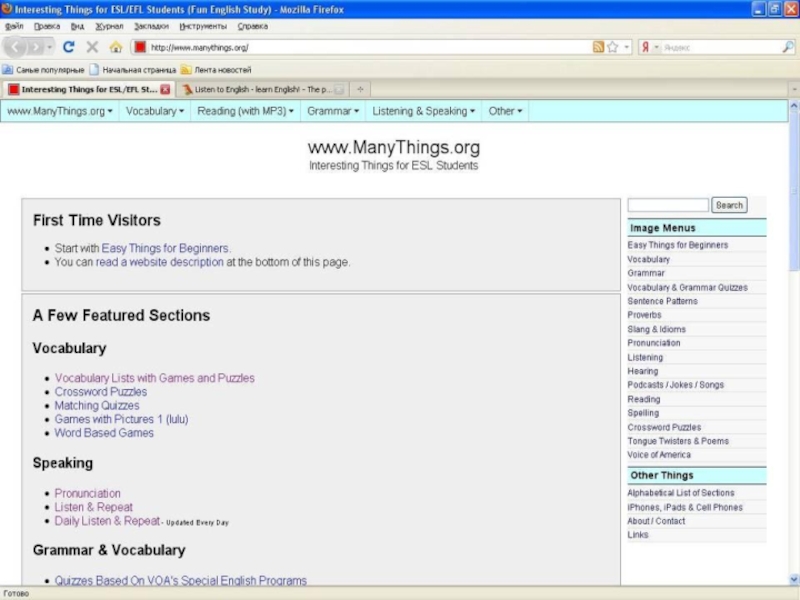The image size is (800, 600).
Task: Open the Начальная страница bookmark
Action: click(x=133, y=70)
